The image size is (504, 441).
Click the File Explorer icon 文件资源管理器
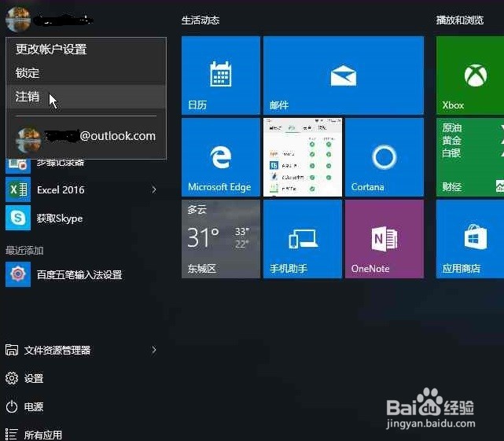[12, 350]
